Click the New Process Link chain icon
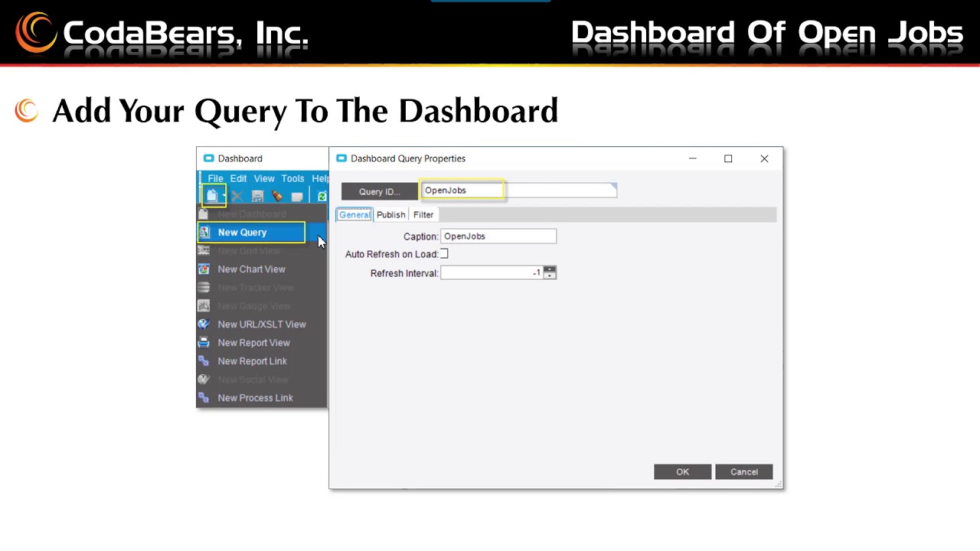The height and width of the screenshot is (551, 980). (x=204, y=398)
